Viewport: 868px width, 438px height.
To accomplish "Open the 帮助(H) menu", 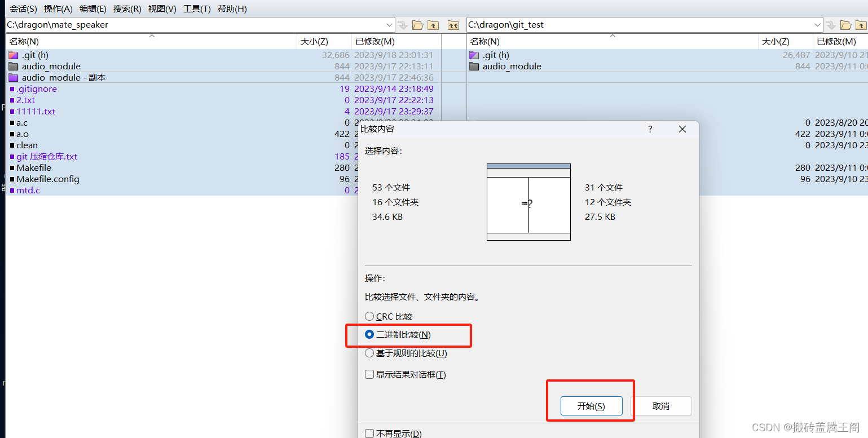I will 232,8.
